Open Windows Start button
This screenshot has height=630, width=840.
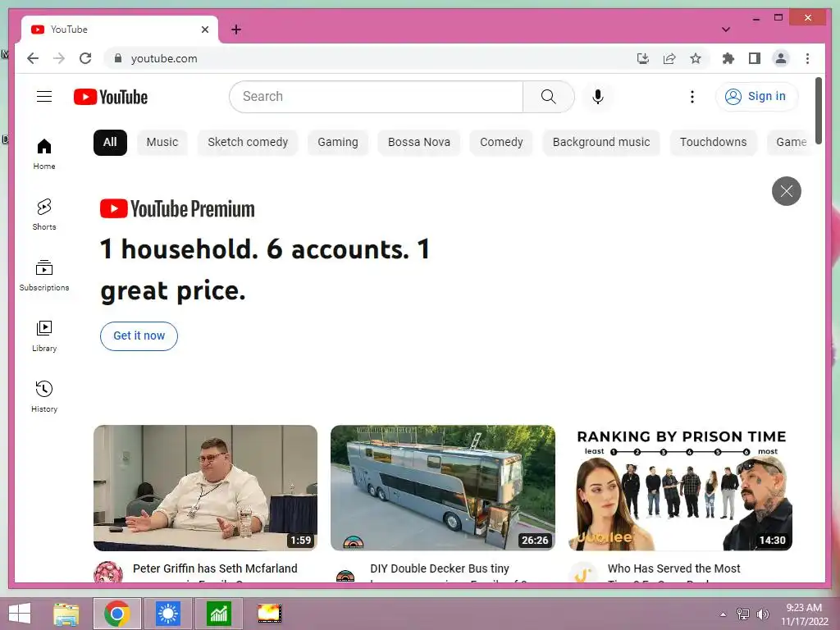(x=20, y=614)
